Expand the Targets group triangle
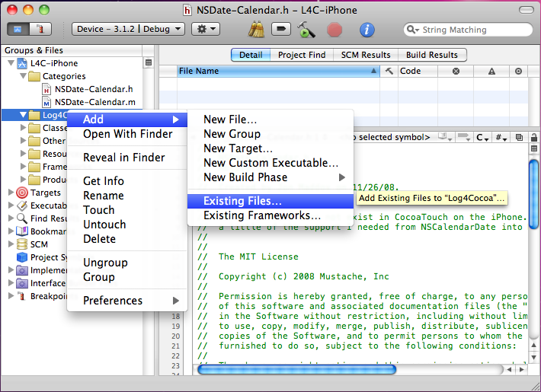The width and height of the screenshot is (541, 392). tap(11, 192)
